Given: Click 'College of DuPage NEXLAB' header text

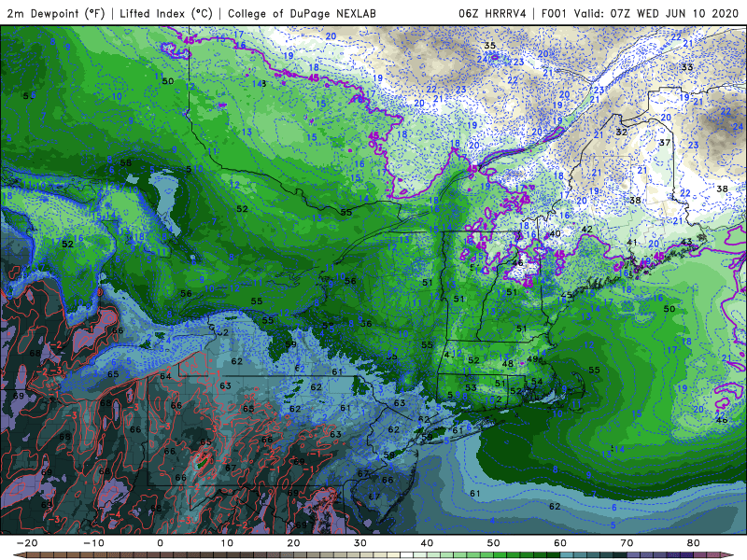Looking at the screenshot, I should coord(302,13).
